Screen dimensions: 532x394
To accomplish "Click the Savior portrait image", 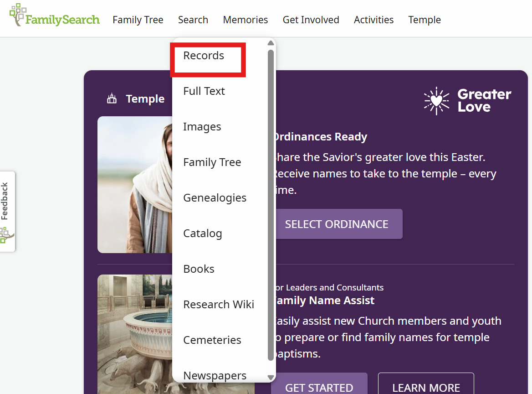I will 135,184.
